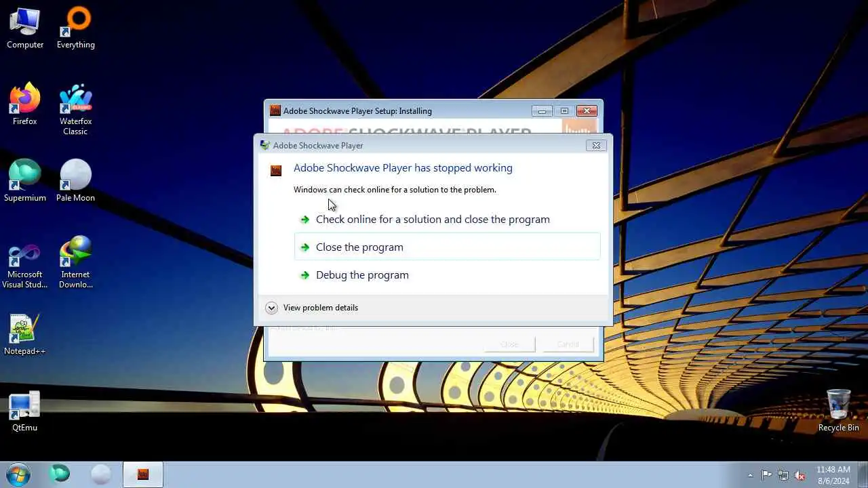Click the Setup window title bar icon
Image resolution: width=868 pixels, height=488 pixels.
pos(275,110)
